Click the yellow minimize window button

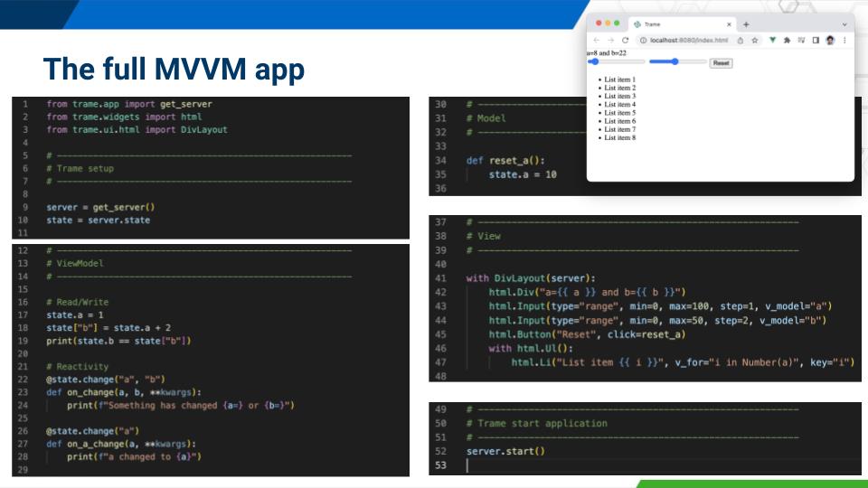click(x=608, y=23)
